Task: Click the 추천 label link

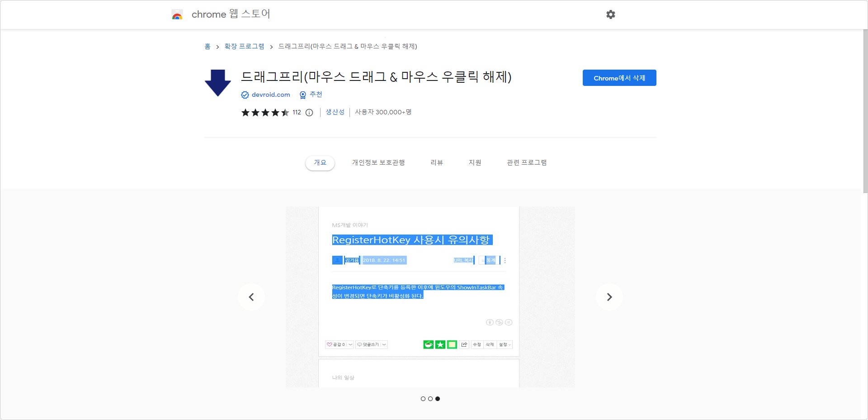Action: (316, 94)
